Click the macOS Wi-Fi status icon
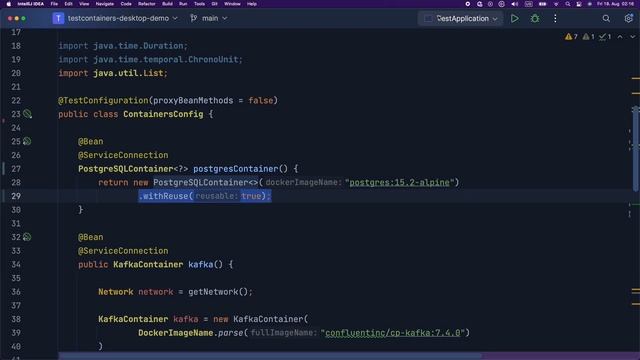Image resolution: width=640 pixels, height=360 pixels. point(556,4)
